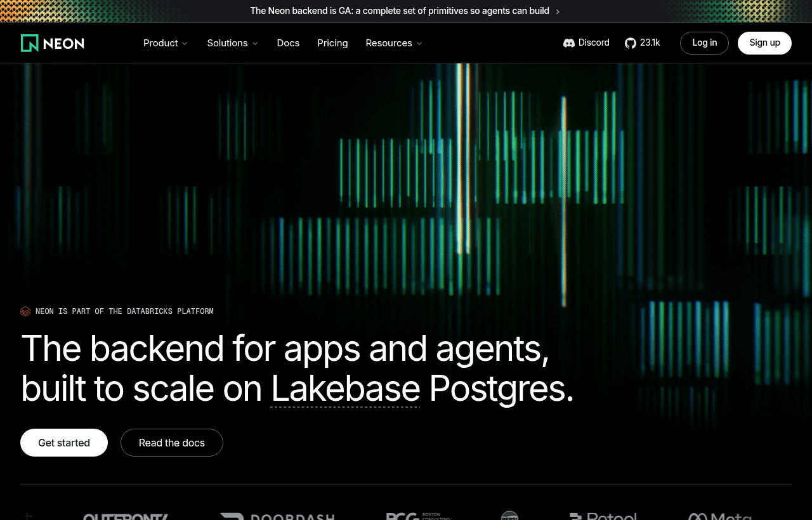Expand the Resources menu chevron
This screenshot has height=520, width=812.
419,44
